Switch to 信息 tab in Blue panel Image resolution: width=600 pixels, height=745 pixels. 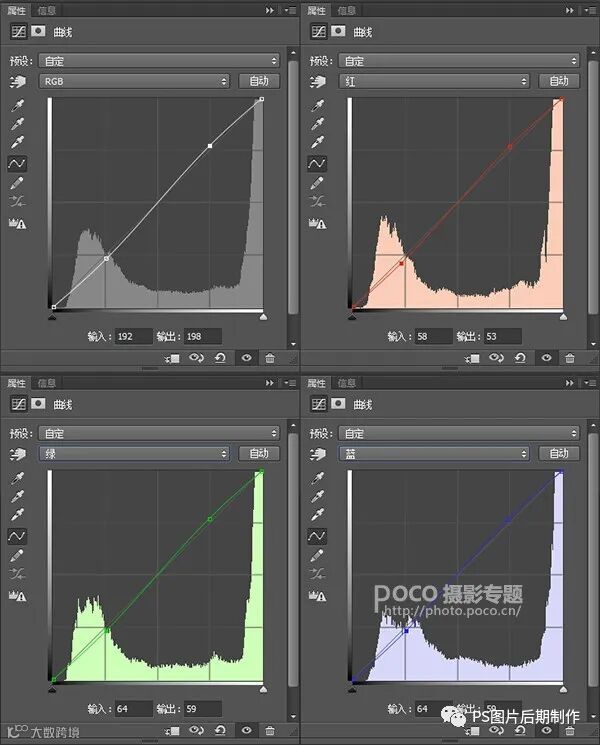tap(346, 382)
